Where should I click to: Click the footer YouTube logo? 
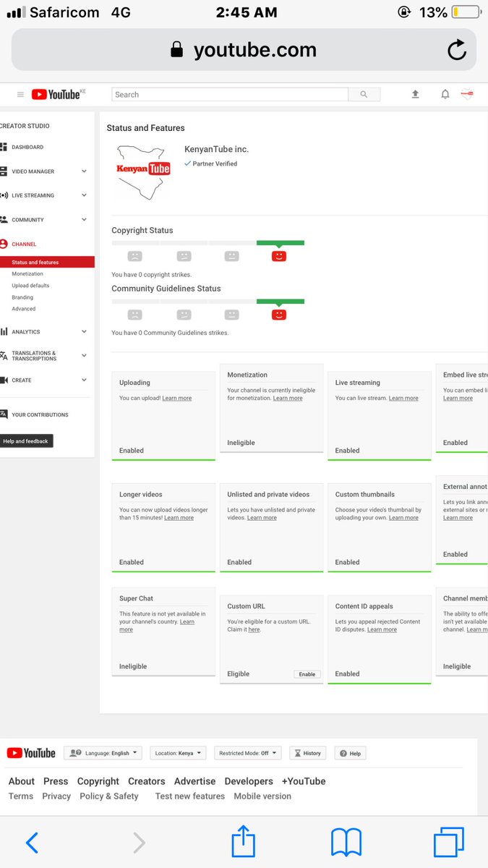31,753
